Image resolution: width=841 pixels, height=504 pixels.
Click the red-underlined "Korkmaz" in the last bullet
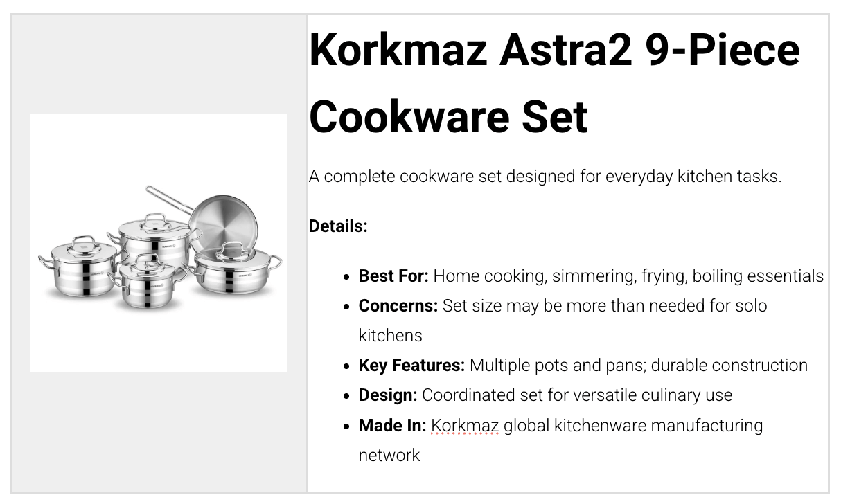pyautogui.click(x=464, y=425)
